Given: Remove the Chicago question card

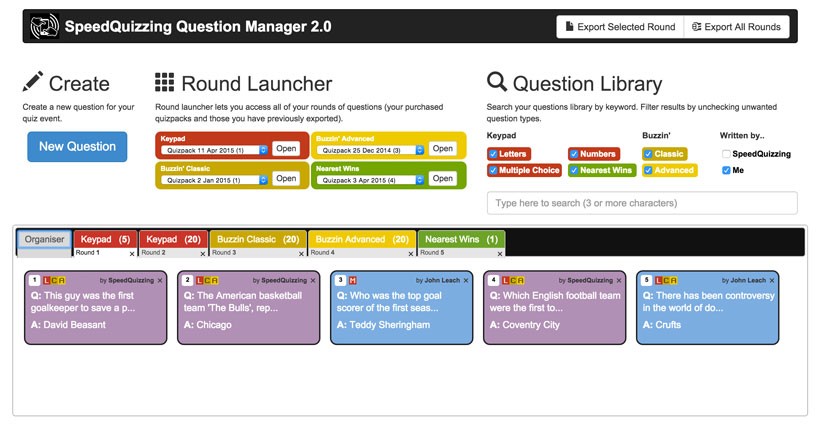Looking at the screenshot, I should coord(313,281).
